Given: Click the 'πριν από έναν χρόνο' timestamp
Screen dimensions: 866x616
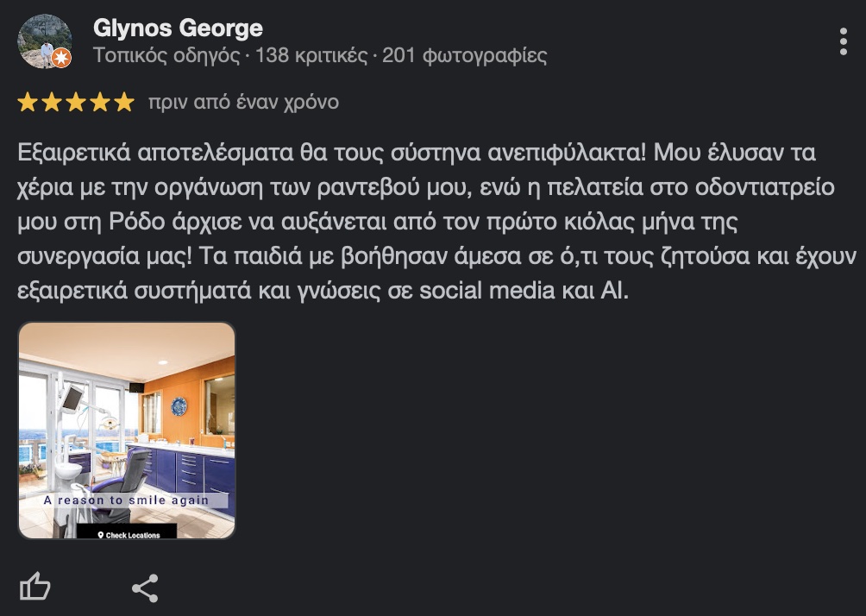Looking at the screenshot, I should (243, 103).
